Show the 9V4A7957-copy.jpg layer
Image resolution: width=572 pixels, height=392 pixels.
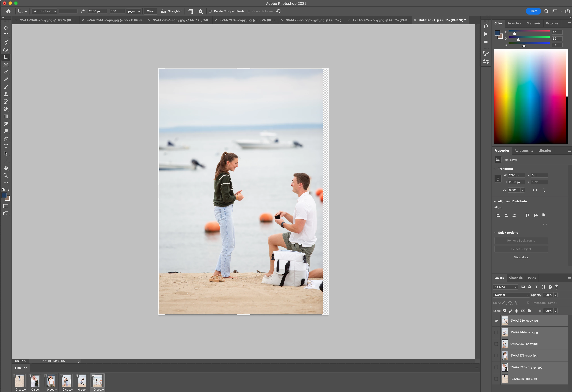click(x=496, y=344)
